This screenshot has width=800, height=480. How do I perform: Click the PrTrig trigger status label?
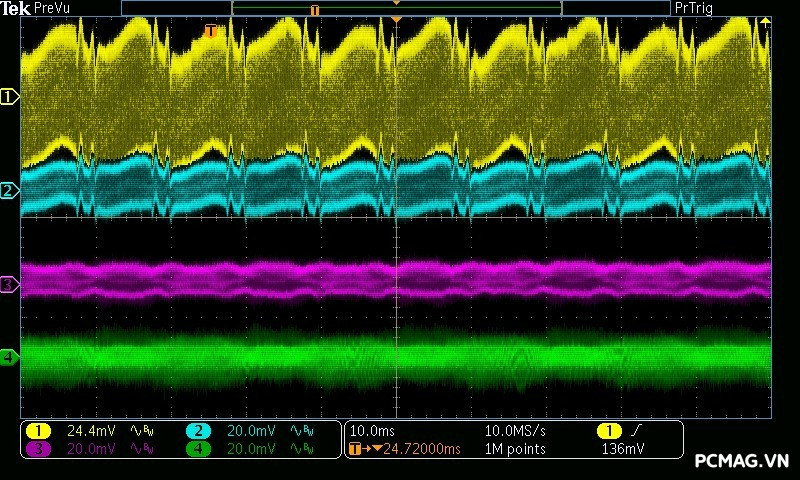pyautogui.click(x=696, y=8)
